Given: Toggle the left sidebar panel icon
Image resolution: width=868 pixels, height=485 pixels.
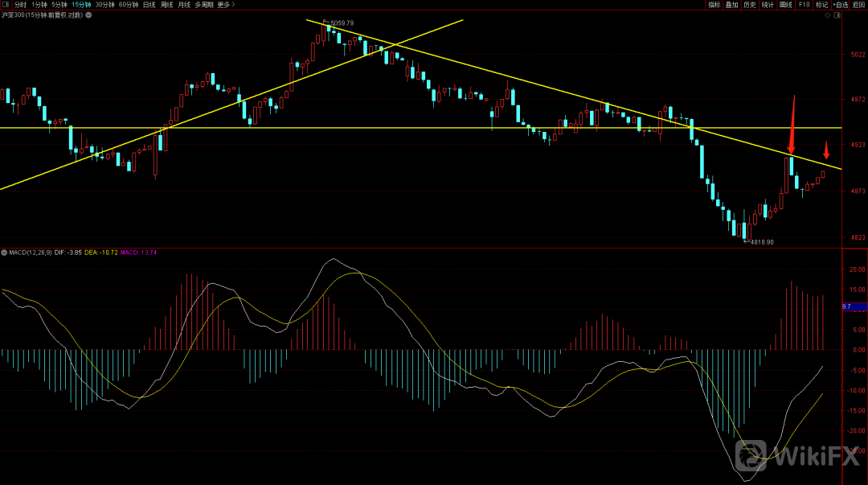Looking at the screenshot, I should pyautogui.click(x=6, y=5).
